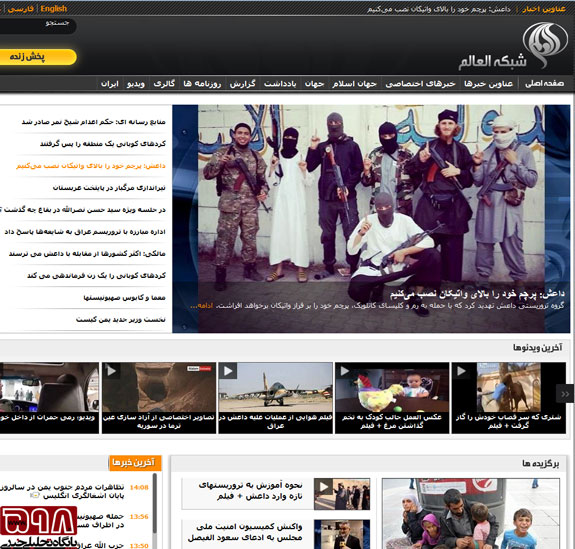This screenshot has height=549, width=575.
Task: Open headline about Sheikh Nimr execution verdict
Action: 94,122
